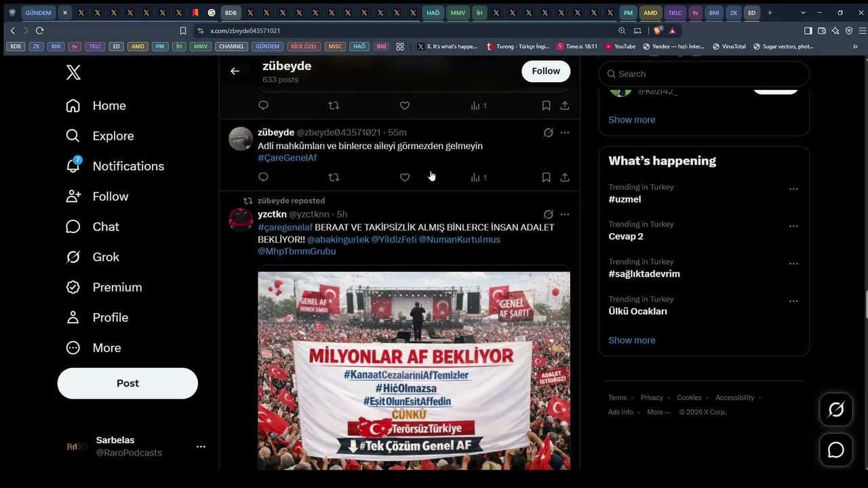
Task: Show hidden bookmarks with the overflow chevron
Action: 855,47
